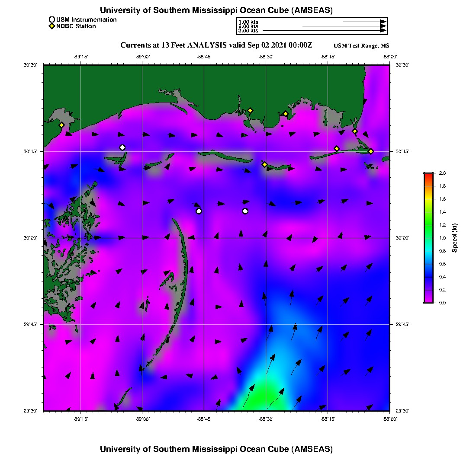This screenshot has height=454, width=476.
Task: Click the easternmost yellow NDBC station diamond
Action: tap(371, 151)
